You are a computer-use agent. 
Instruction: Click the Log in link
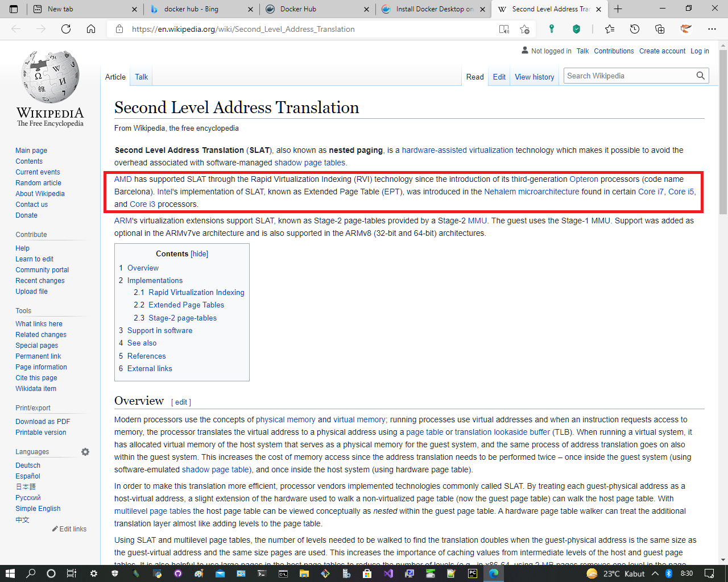(x=700, y=51)
